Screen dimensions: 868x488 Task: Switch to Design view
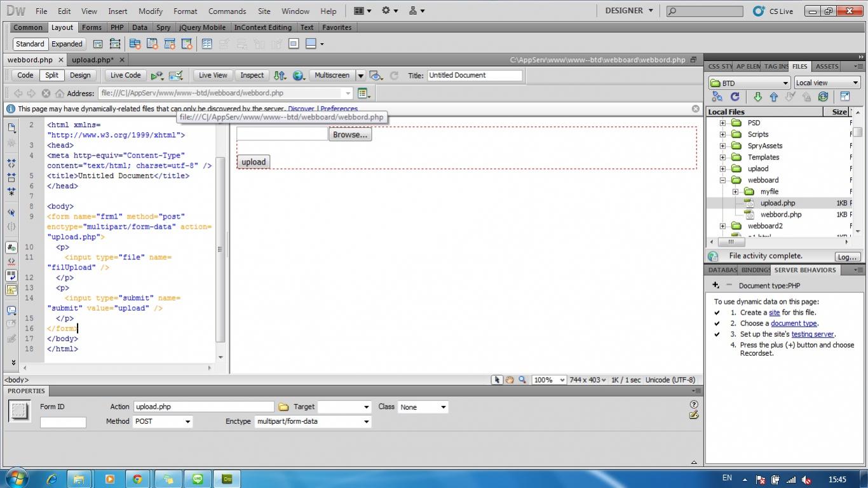80,75
